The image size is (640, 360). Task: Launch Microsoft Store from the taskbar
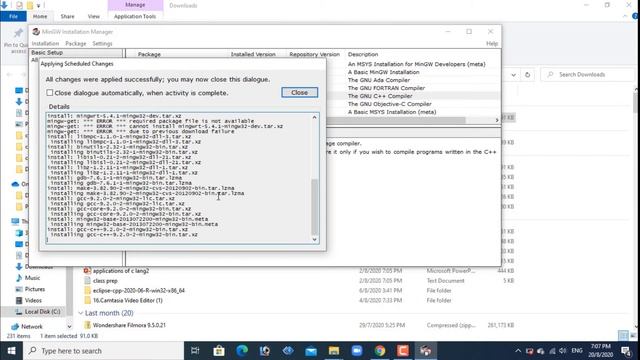(219, 351)
